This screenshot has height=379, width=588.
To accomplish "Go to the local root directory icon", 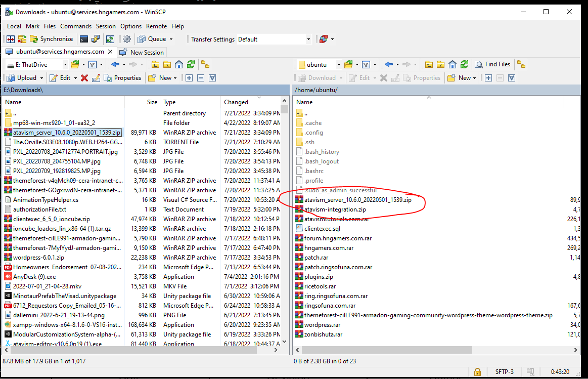I will pyautogui.click(x=167, y=65).
